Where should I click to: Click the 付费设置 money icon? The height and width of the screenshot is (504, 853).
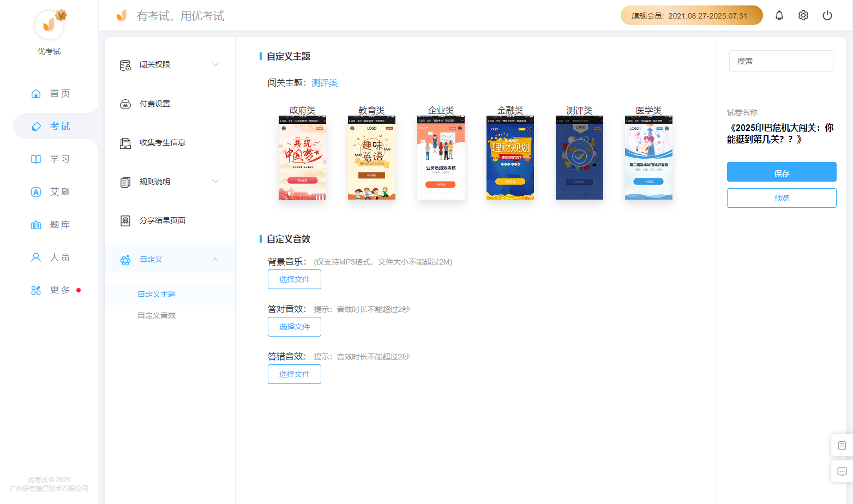coord(125,104)
